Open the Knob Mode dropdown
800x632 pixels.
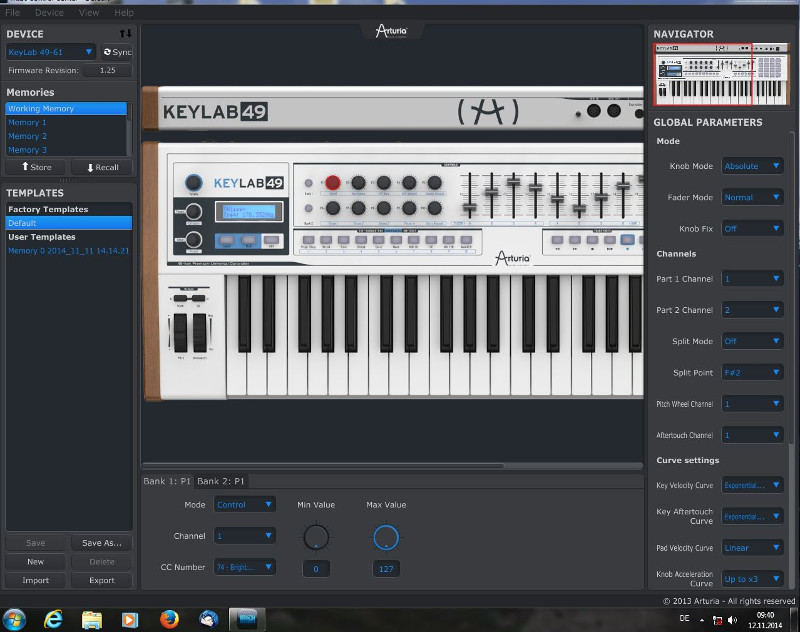tap(752, 166)
